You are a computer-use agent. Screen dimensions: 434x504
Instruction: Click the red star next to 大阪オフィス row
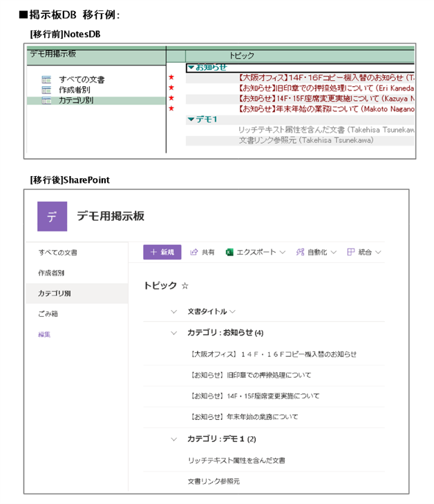click(x=171, y=77)
